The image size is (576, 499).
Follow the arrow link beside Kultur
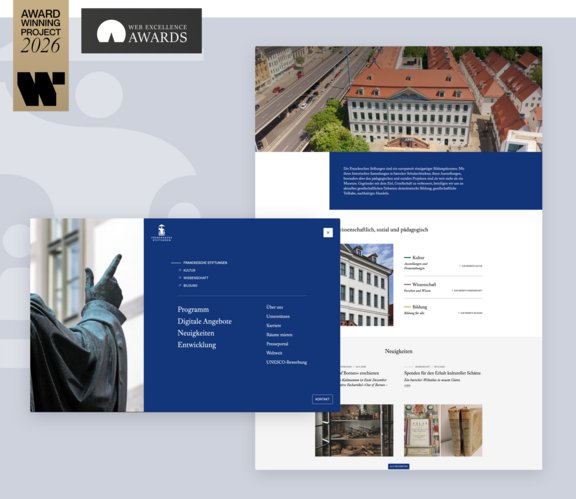[471, 265]
